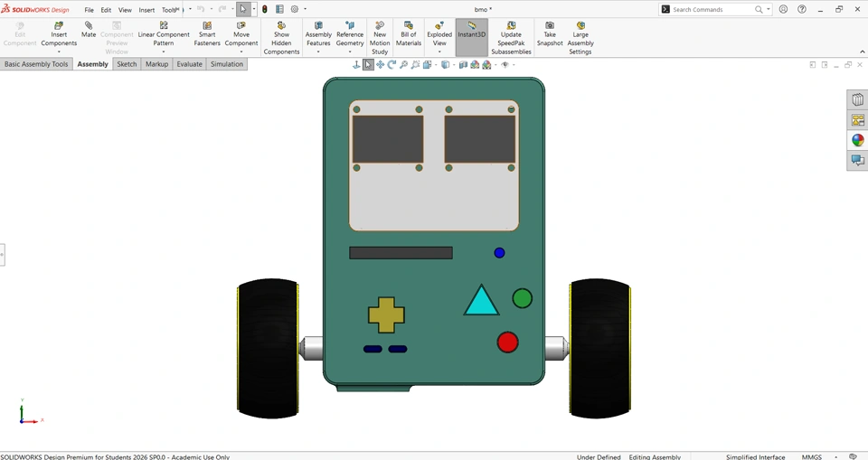Toggle Instant3D mode

[472, 38]
